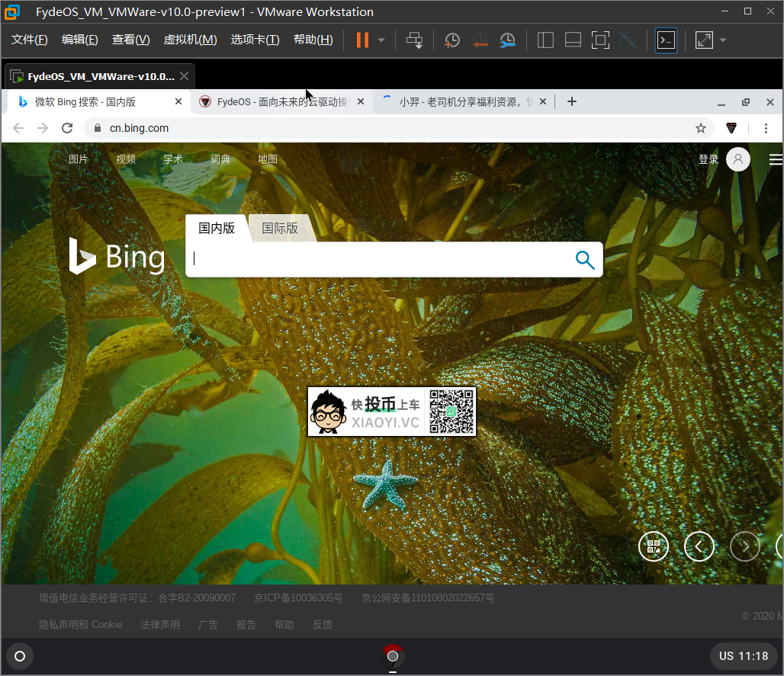This screenshot has width=784, height=676.
Task: Open the Chrome three-dot menu
Action: pos(766,128)
